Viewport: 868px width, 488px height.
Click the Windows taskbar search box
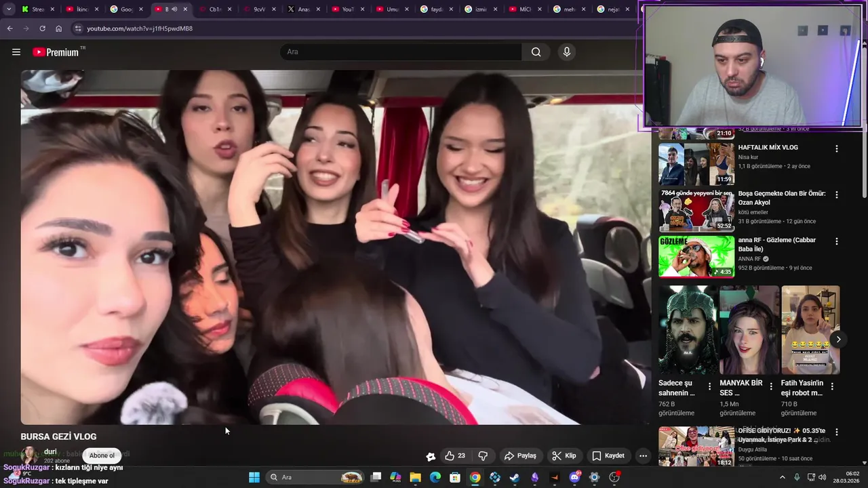(315, 477)
